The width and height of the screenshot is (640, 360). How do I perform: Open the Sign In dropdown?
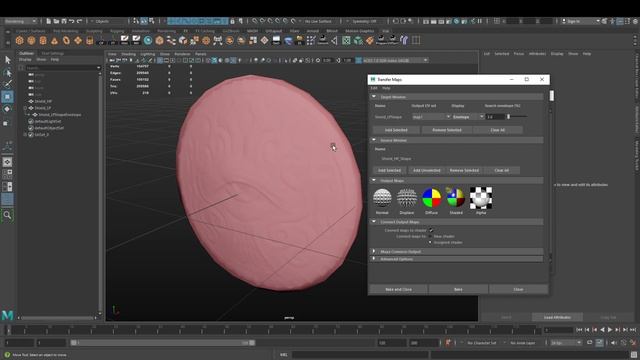(580, 21)
